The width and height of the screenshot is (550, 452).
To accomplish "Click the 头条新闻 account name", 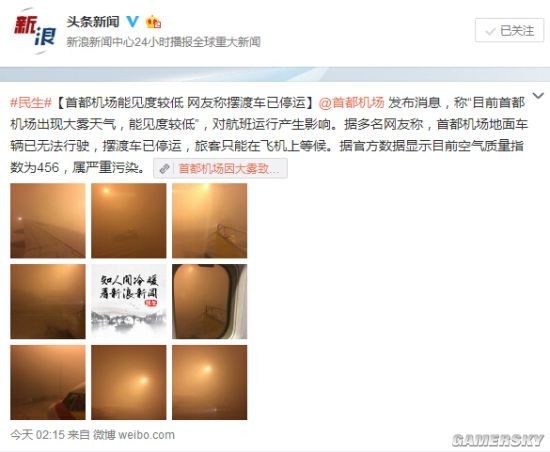I will [x=93, y=22].
